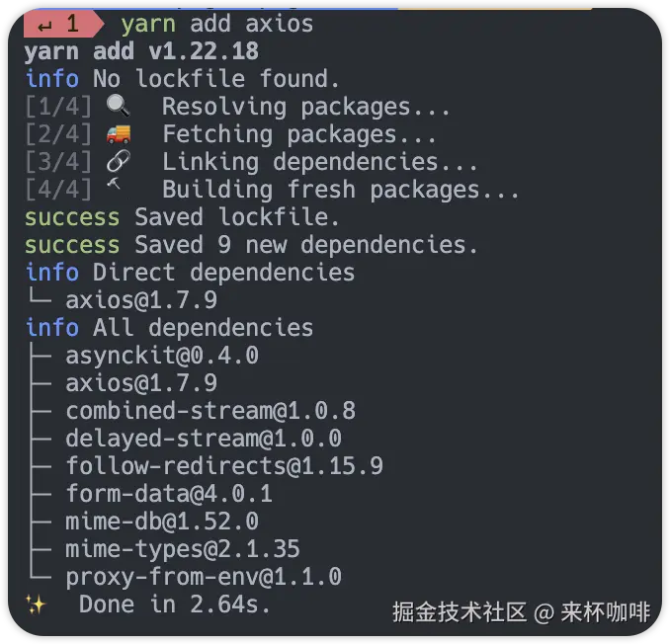Click the hammer emoji beside Building fresh packages
The height and width of the screenshot is (644, 670).
(116, 188)
